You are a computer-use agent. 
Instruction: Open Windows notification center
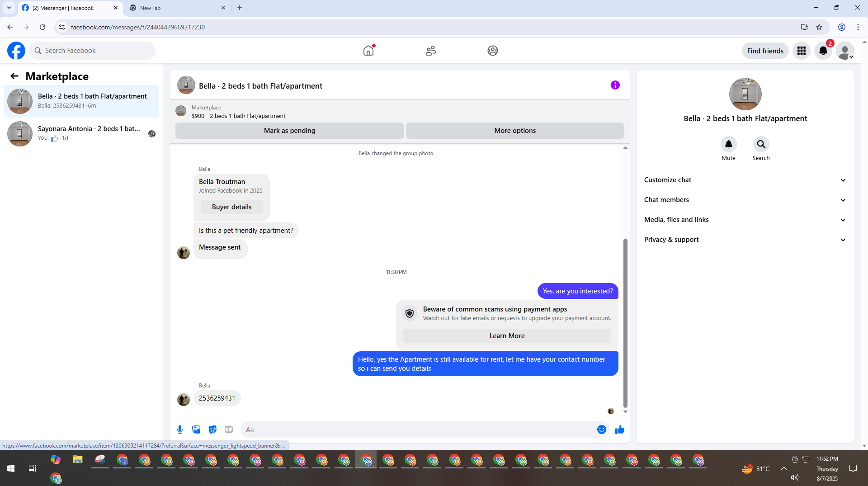(853, 468)
